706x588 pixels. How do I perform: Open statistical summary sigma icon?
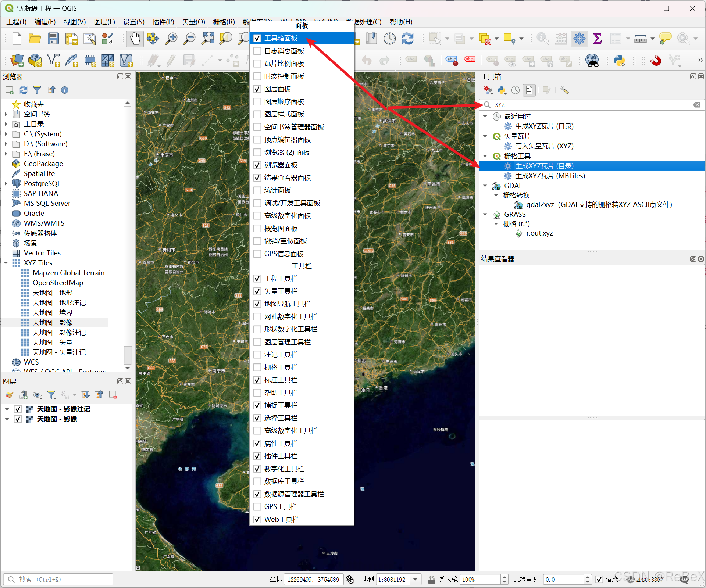[598, 39]
